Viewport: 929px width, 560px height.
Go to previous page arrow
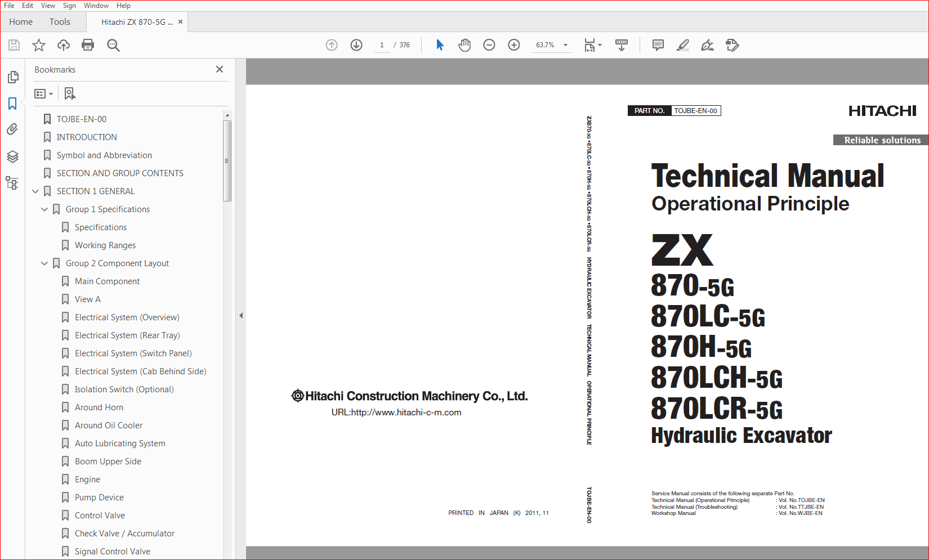coord(332,45)
